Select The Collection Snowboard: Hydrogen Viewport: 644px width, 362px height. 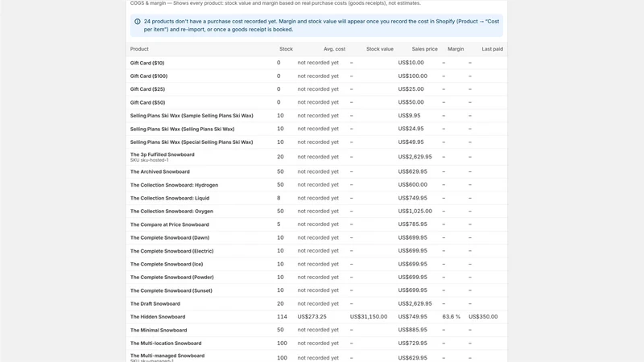[174, 185]
